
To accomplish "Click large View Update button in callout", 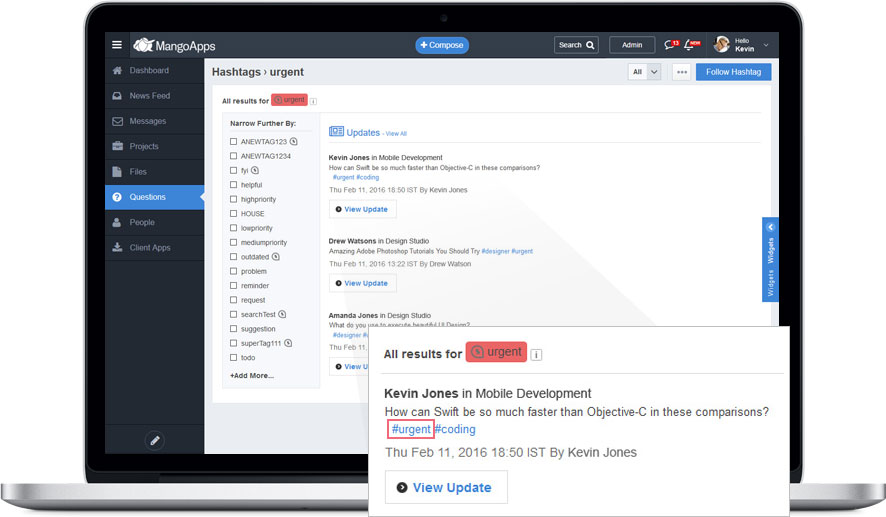I will pos(446,487).
